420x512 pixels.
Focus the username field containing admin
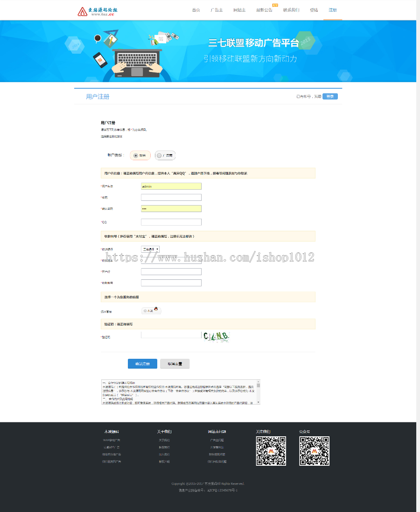[171, 186]
